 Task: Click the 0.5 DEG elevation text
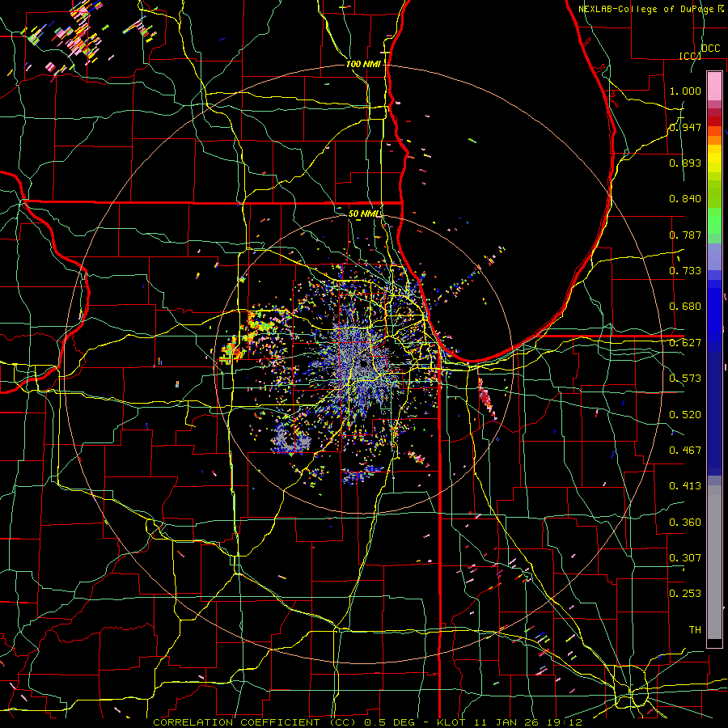click(388, 722)
